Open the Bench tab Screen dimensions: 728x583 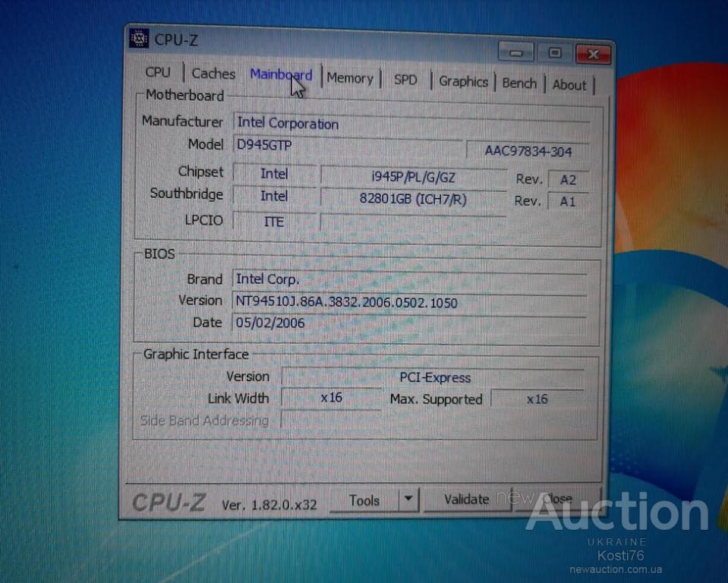click(519, 84)
